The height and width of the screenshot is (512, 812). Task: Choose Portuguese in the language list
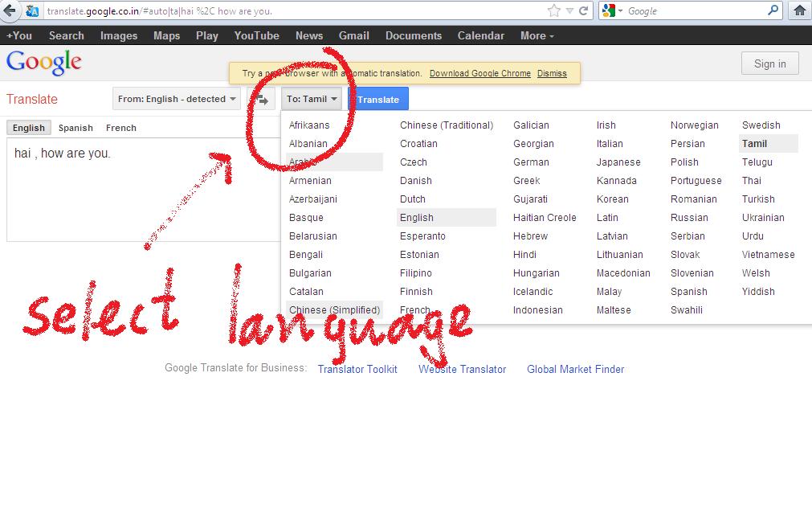click(696, 181)
